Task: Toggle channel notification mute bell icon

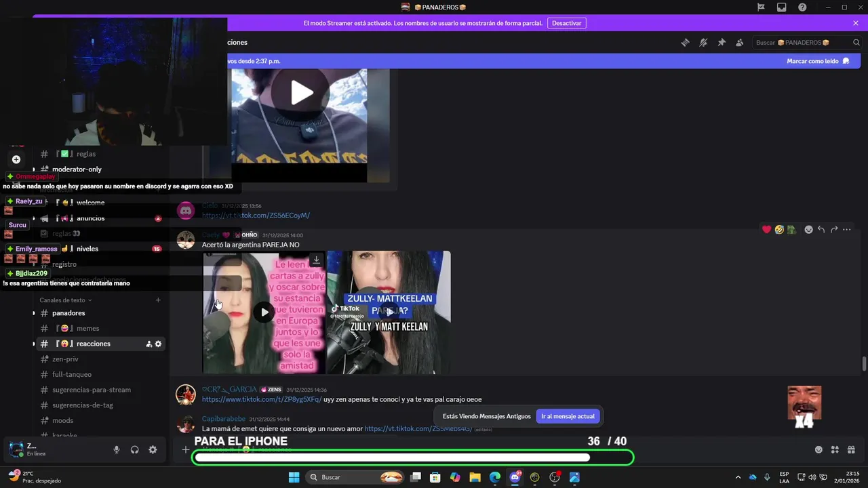Action: coord(703,42)
